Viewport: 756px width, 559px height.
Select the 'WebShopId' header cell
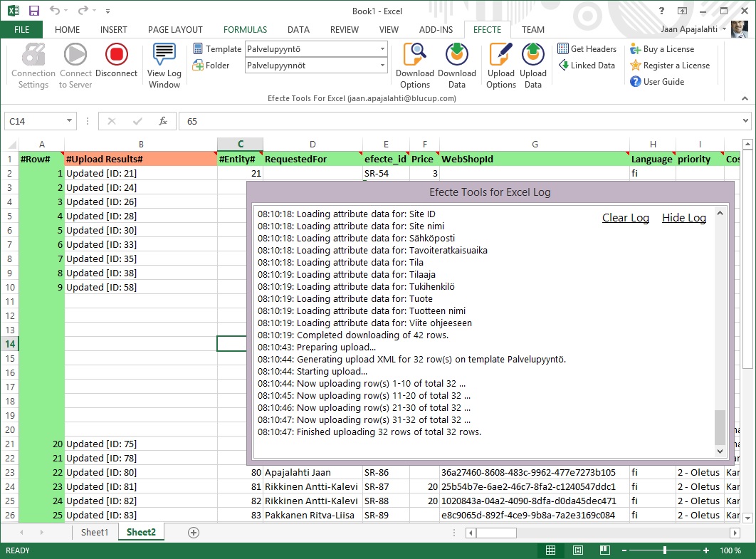click(x=534, y=159)
